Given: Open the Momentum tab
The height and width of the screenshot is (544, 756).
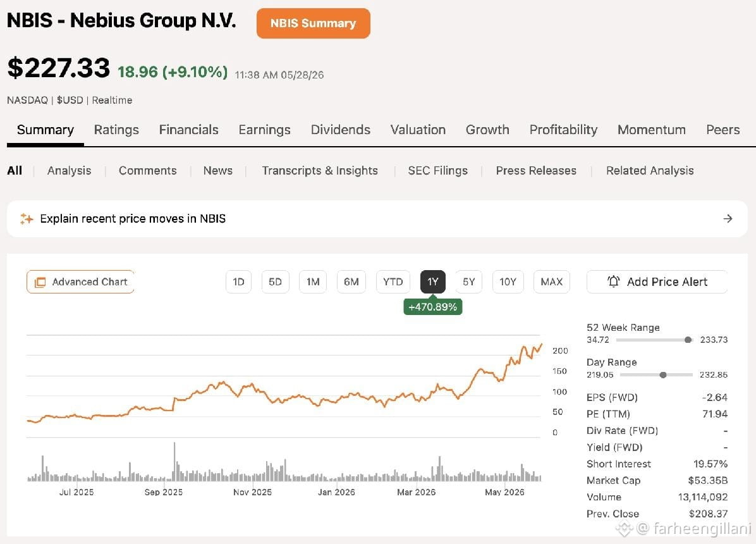Looking at the screenshot, I should [651, 130].
